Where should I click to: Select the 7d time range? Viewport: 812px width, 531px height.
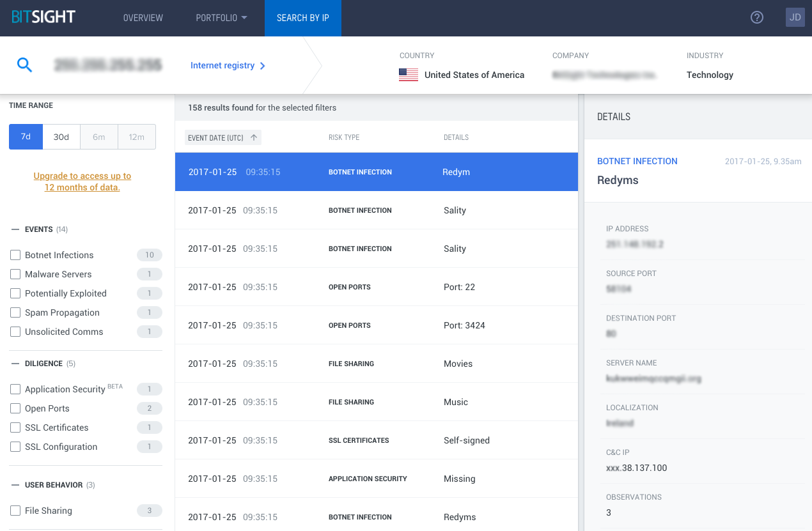click(x=26, y=137)
